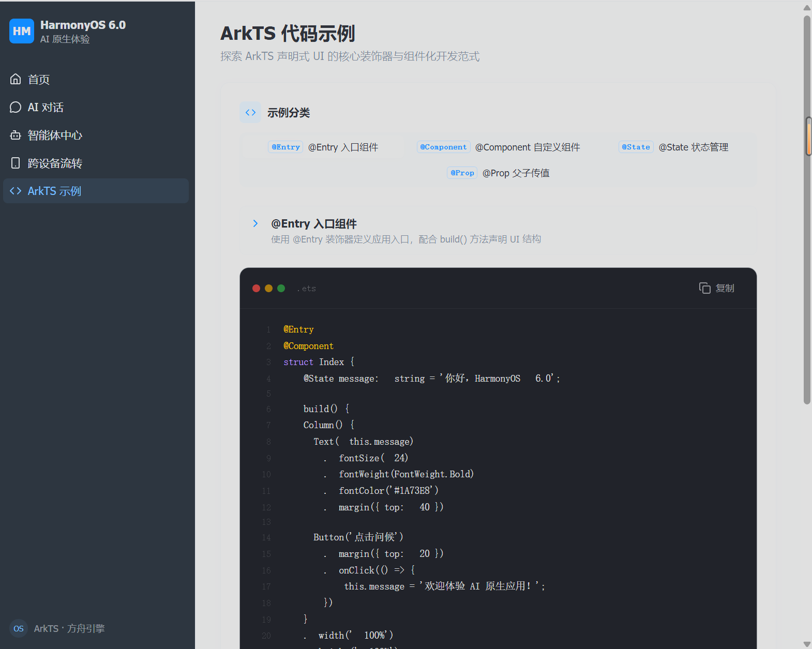Click the @Entry 入口组件 section heading
Image resolution: width=812 pixels, height=649 pixels.
[x=314, y=223]
